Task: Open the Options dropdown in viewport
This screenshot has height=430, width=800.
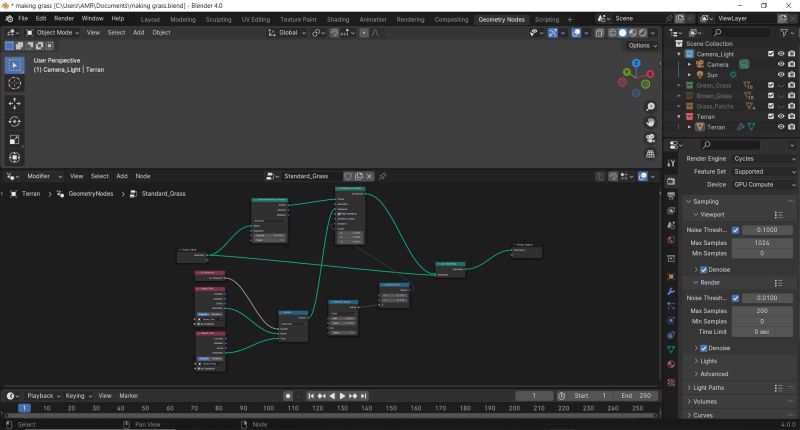Action: click(x=642, y=45)
